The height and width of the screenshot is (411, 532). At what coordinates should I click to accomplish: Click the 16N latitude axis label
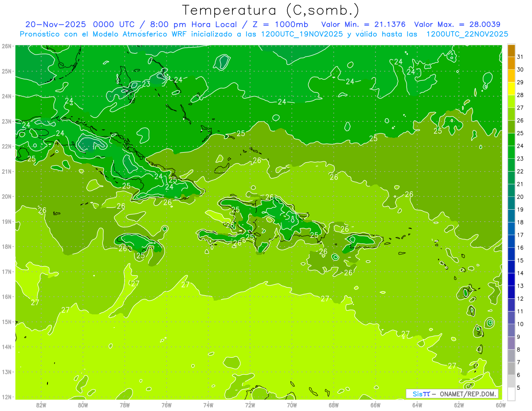coord(7,297)
